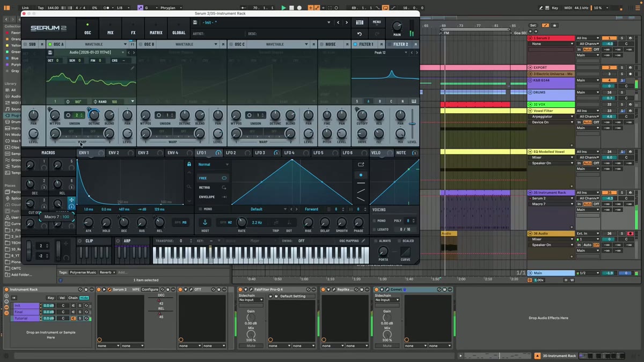Image resolution: width=644 pixels, height=362 pixels.
Task: Toggle FILTER 1 enable switch
Action: point(356,45)
